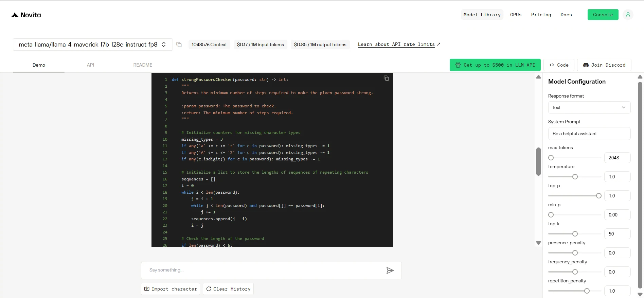Adjust the presence_penalty slider handle
644x298 pixels.
(575, 253)
